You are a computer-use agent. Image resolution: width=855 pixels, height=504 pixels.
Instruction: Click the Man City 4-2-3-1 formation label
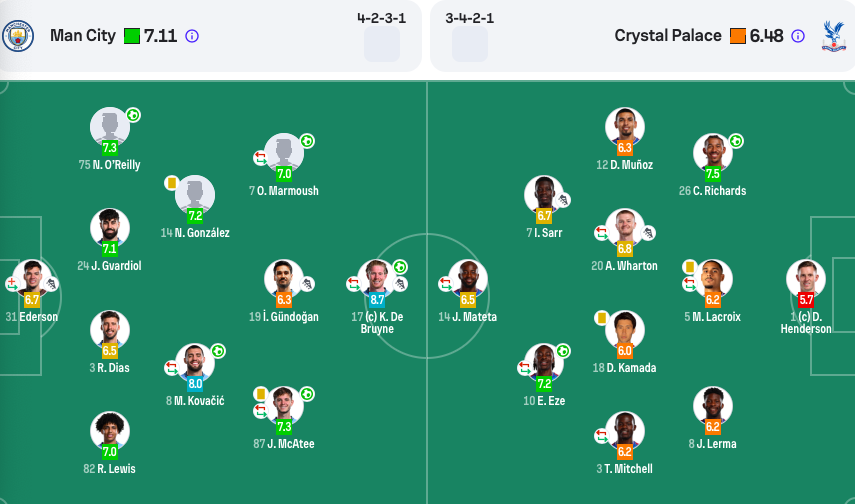(382, 18)
